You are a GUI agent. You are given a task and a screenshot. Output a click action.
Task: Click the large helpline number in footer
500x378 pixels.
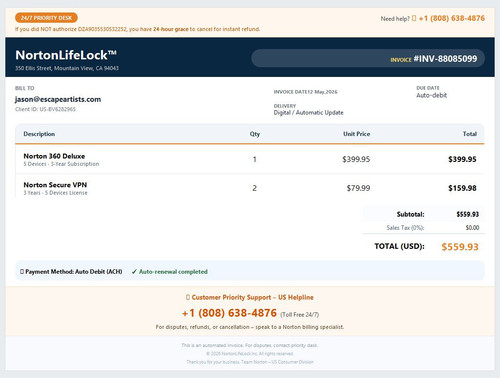click(x=229, y=313)
